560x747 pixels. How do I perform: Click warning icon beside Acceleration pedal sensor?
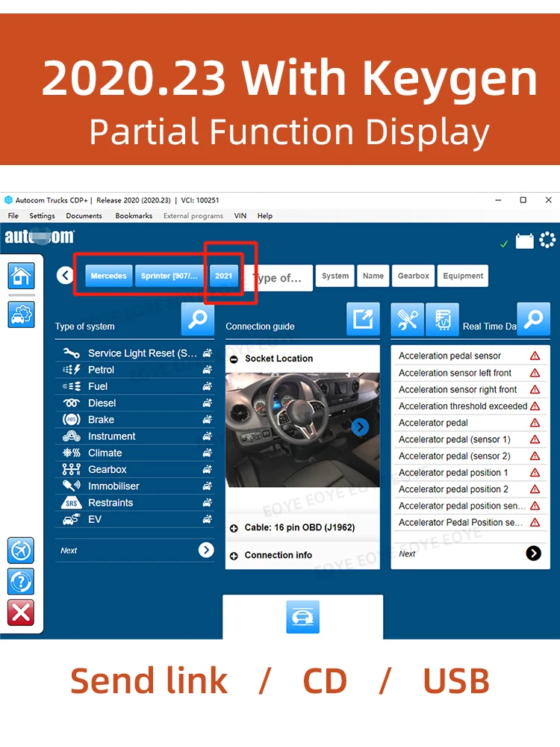click(x=535, y=356)
